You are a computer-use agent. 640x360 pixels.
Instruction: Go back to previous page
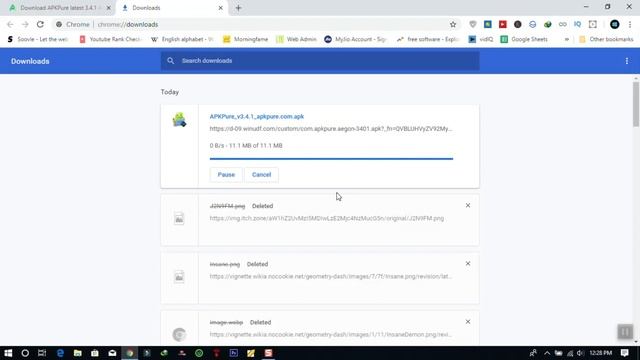[x=10, y=24]
